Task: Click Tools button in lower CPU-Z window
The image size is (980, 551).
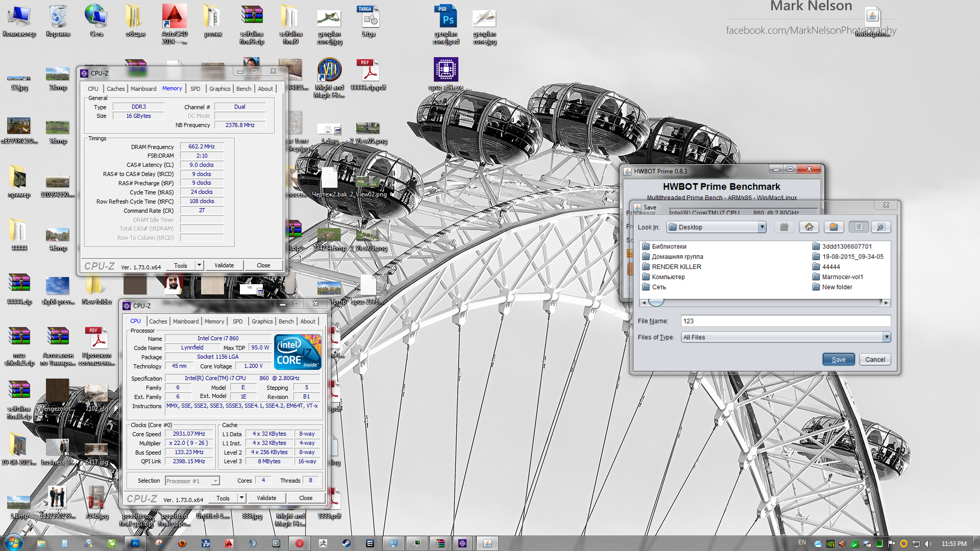Action: (223, 498)
